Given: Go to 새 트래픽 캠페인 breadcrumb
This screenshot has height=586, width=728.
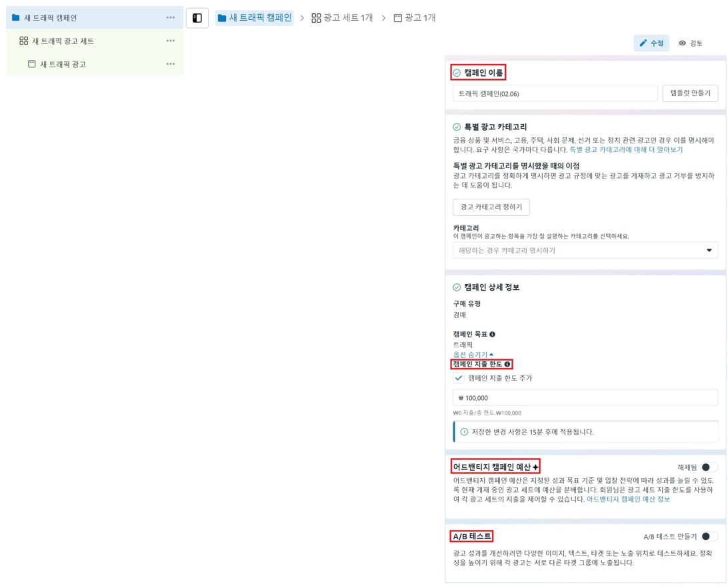Looking at the screenshot, I should pos(255,18).
